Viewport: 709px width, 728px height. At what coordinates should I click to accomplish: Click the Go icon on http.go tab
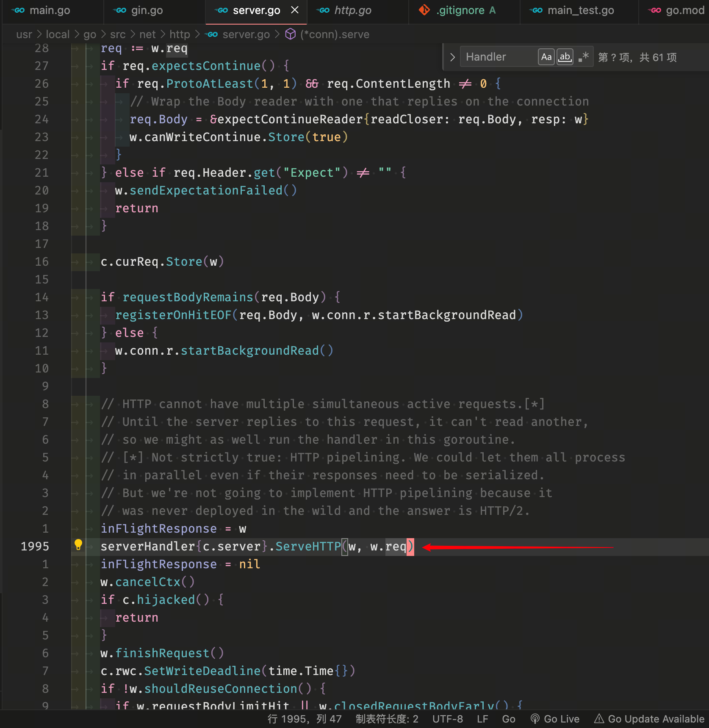click(x=324, y=11)
